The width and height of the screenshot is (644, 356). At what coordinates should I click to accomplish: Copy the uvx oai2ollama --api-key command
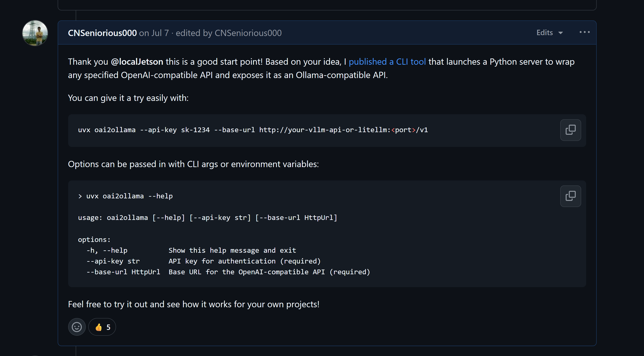click(x=570, y=130)
